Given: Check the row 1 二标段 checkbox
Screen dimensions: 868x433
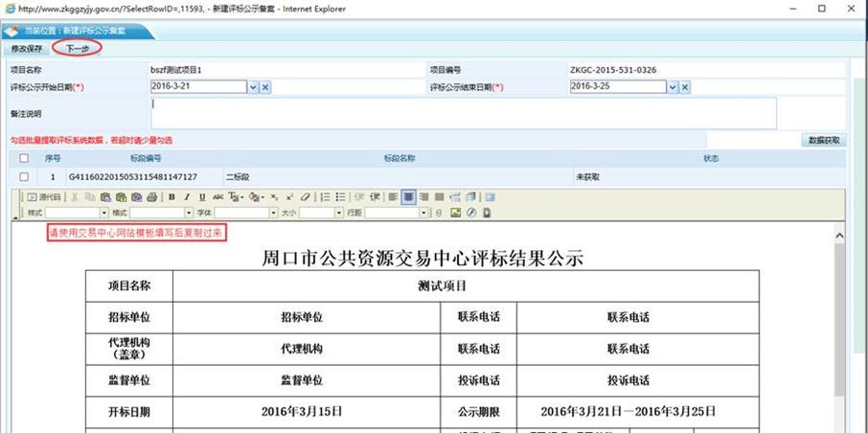Looking at the screenshot, I should 24,177.
